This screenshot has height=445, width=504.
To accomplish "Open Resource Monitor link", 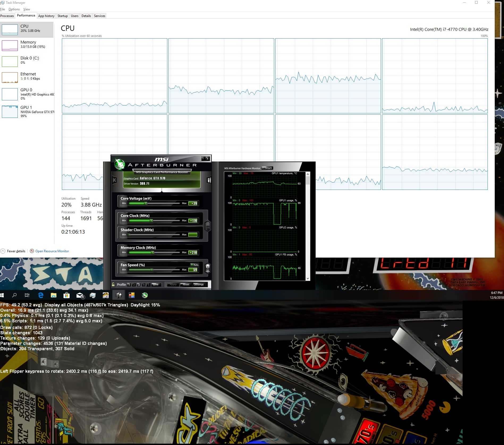I will (x=52, y=251).
